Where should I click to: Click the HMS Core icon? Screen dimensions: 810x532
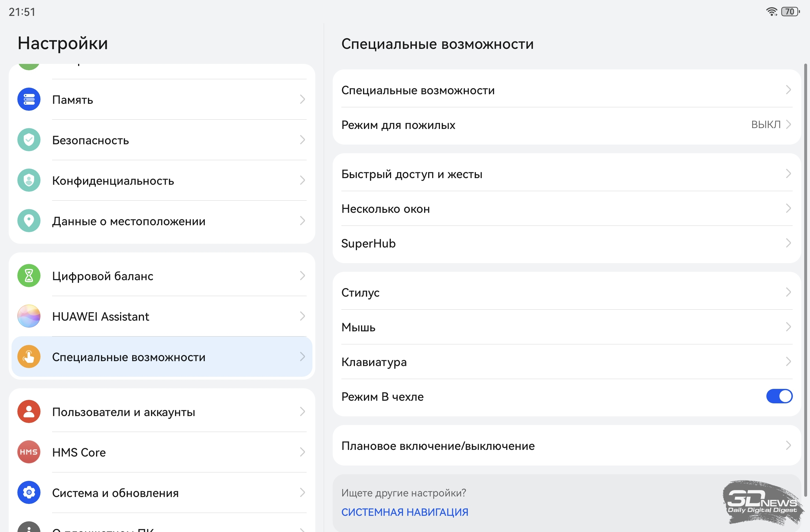[x=29, y=452]
